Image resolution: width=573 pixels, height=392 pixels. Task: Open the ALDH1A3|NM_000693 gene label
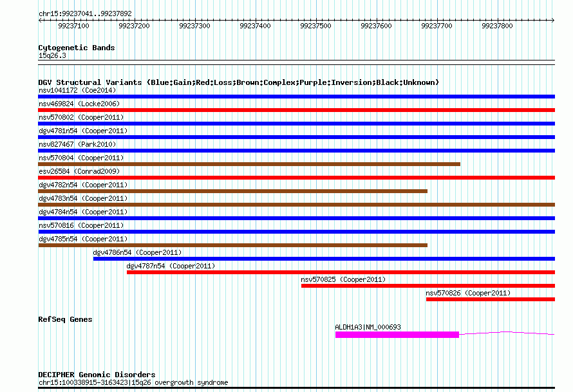368,327
